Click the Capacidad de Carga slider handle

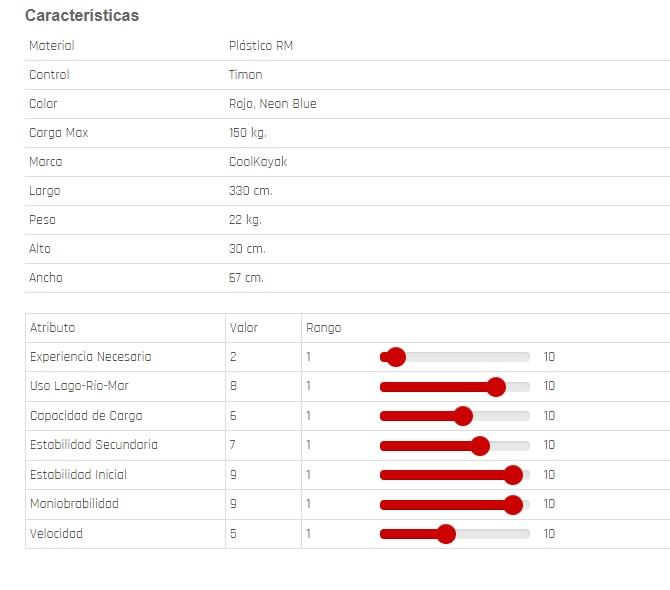point(462,416)
